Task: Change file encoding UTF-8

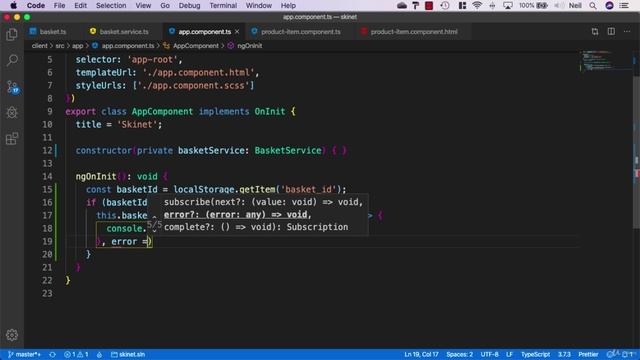Action: (x=489, y=354)
